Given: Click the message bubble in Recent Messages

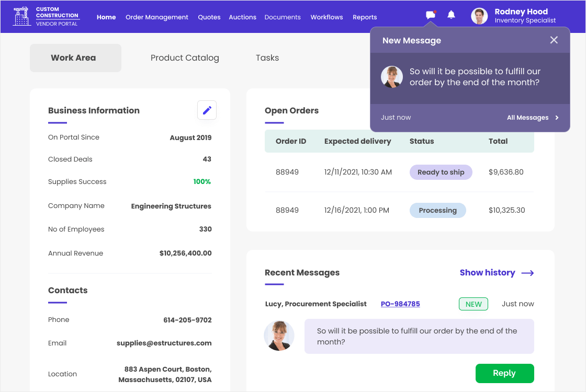Looking at the screenshot, I should coord(419,336).
